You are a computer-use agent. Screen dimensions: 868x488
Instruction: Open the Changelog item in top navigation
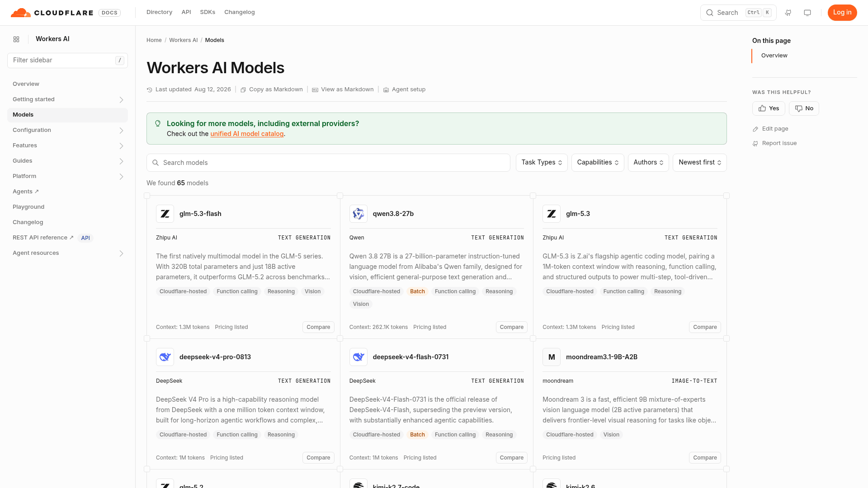(240, 12)
